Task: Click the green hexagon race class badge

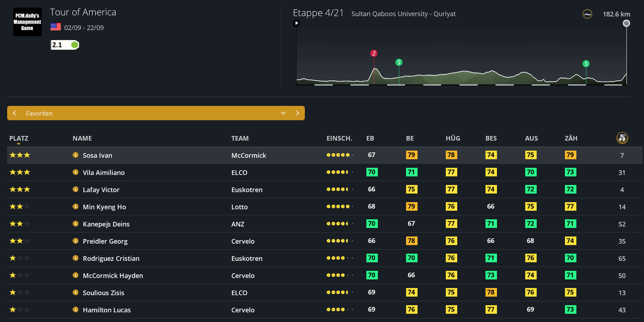Action: pyautogui.click(x=74, y=45)
